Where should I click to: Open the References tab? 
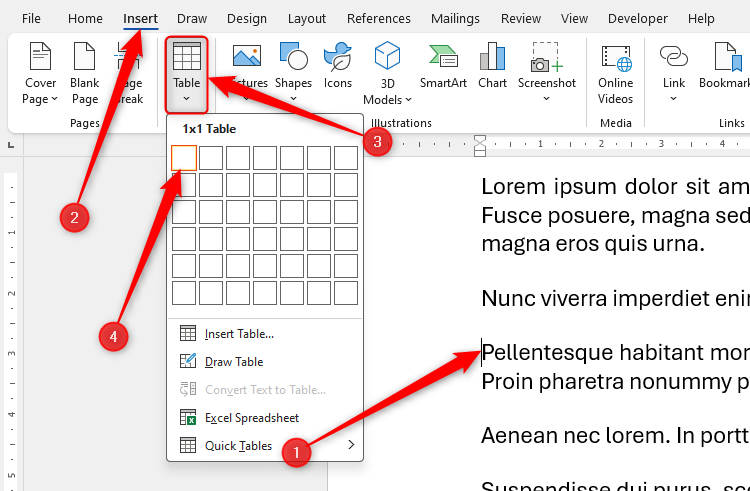[377, 18]
